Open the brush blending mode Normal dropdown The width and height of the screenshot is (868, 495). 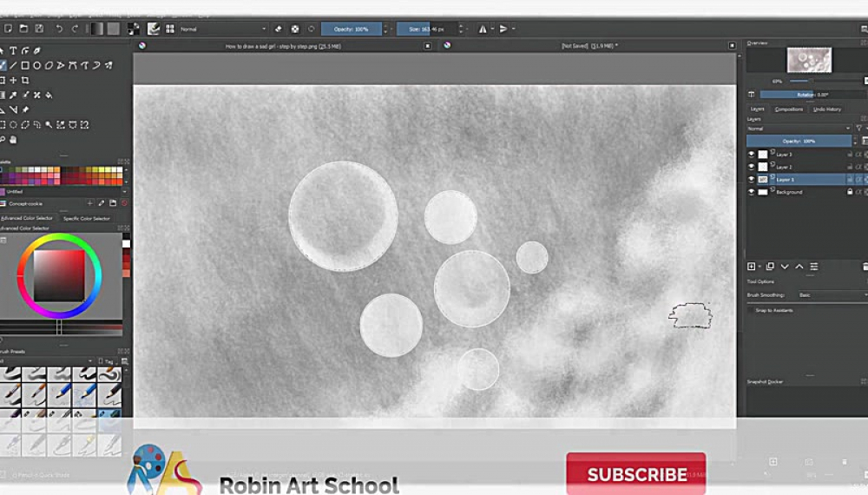221,29
